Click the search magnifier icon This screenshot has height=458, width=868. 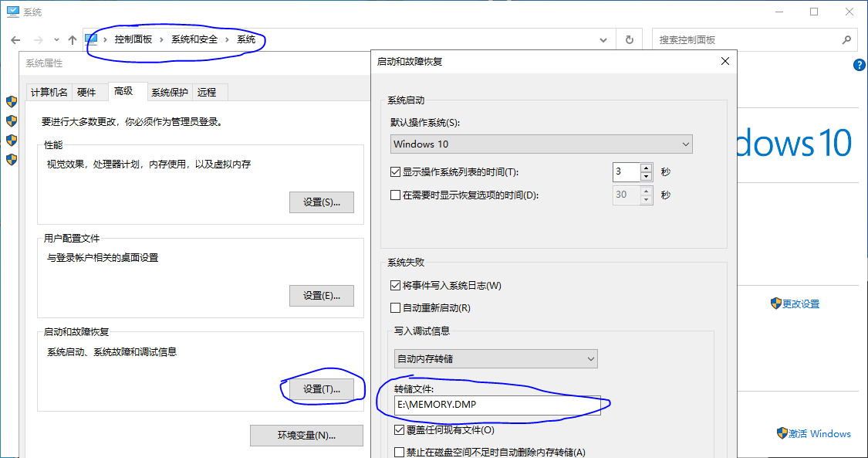[846, 40]
